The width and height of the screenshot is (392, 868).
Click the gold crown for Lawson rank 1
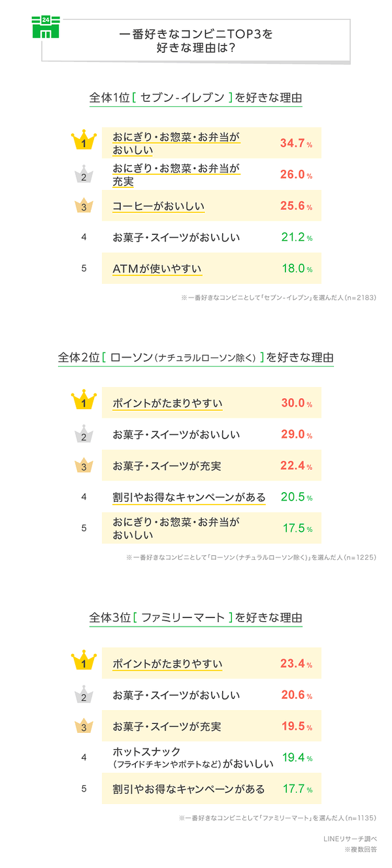[x=84, y=401]
